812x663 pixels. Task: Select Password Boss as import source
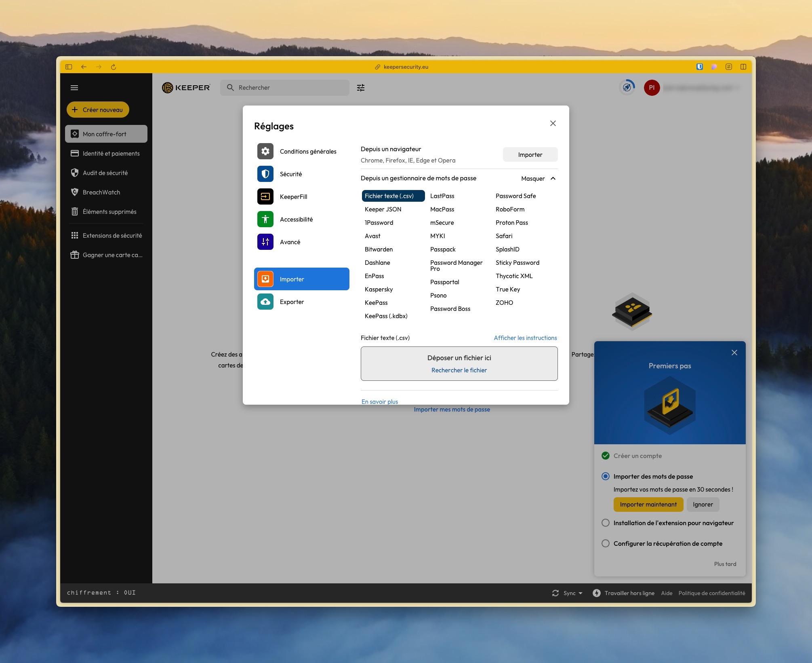[450, 309]
